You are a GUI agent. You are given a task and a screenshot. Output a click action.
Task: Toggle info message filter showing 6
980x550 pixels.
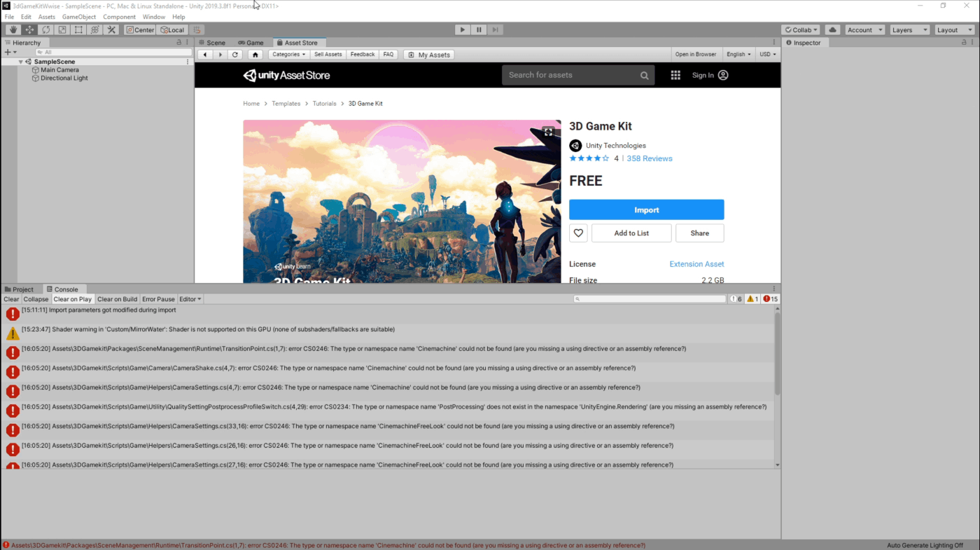tap(736, 299)
